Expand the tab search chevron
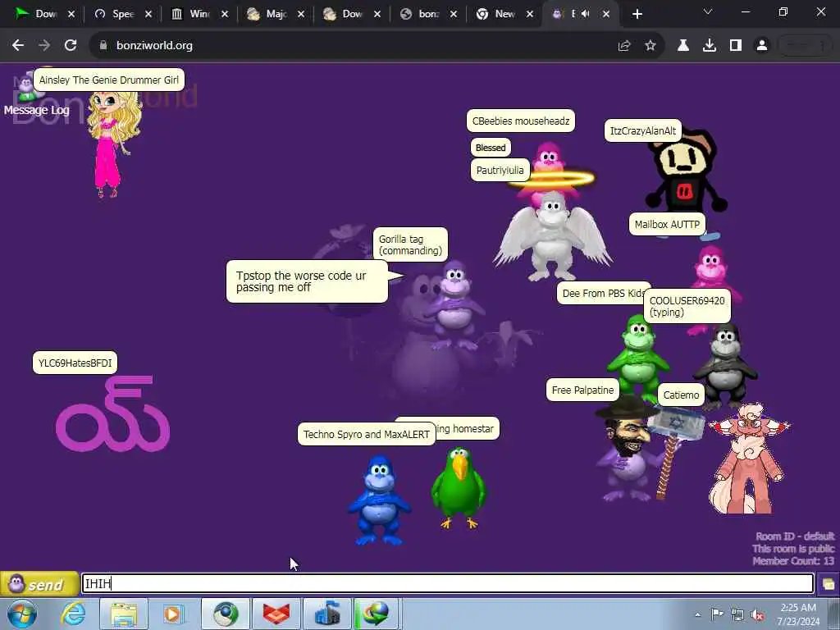Screen dimensions: 840x630 coord(708,11)
